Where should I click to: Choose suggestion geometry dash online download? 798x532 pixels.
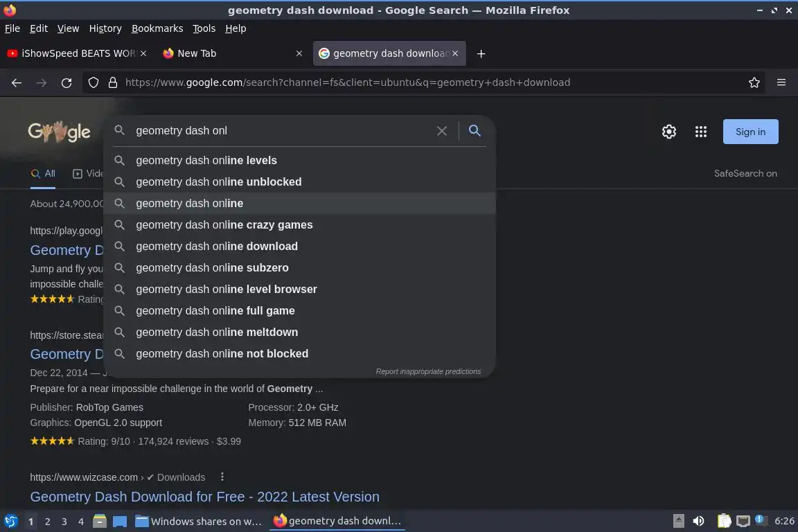pos(299,246)
